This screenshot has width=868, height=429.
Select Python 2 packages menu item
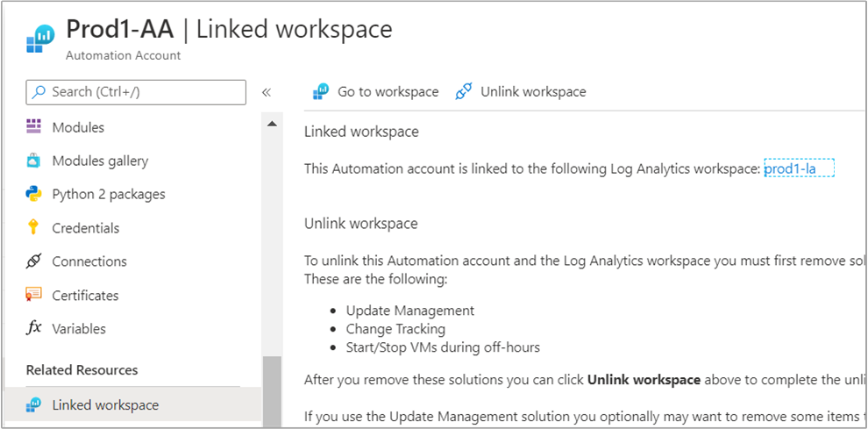109,194
